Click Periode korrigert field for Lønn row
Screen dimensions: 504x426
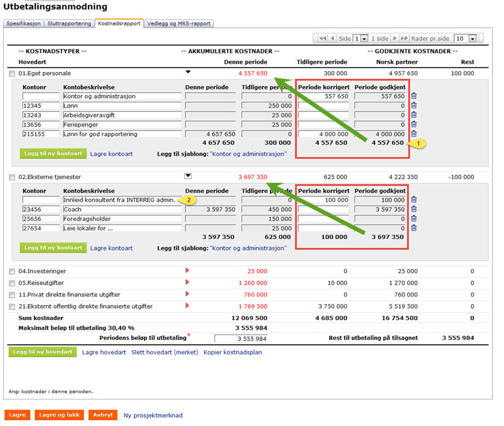[x=323, y=106]
